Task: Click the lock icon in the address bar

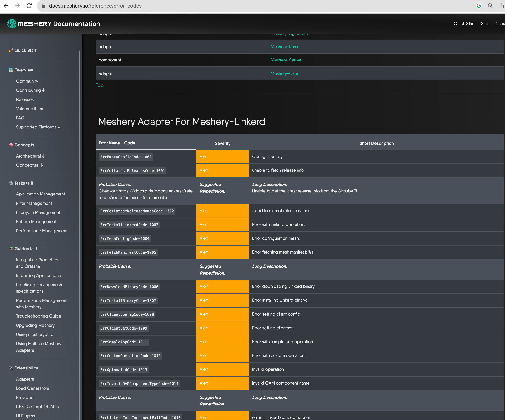Action: pos(43,6)
